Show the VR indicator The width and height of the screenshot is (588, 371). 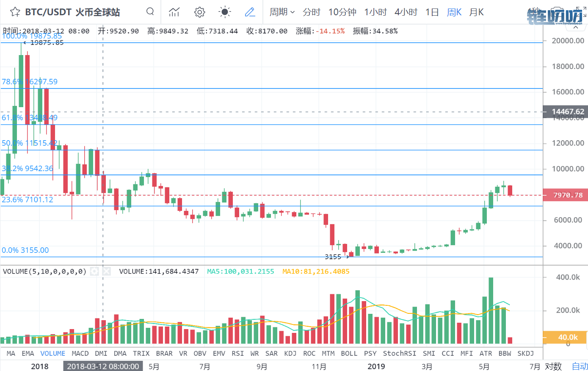click(183, 353)
